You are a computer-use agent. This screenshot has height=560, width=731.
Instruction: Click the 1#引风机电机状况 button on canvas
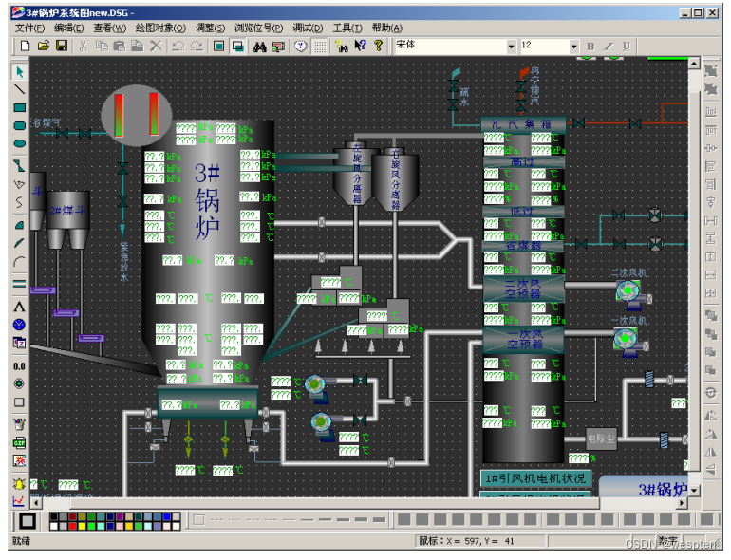[535, 478]
